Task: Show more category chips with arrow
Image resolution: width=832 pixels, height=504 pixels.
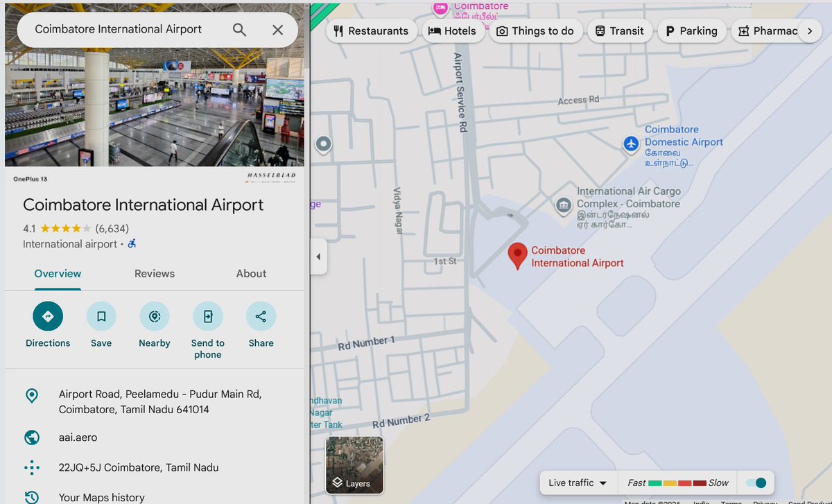Action: [810, 31]
